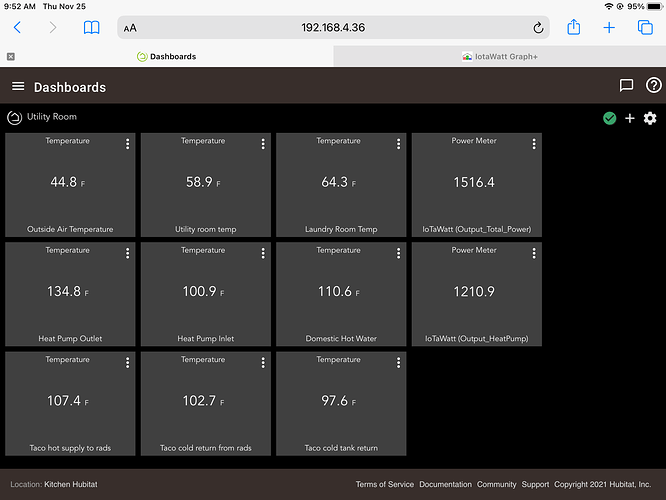Click the Kitchen Hubitat location text
Viewport: 666px width, 500px height.
point(71,484)
